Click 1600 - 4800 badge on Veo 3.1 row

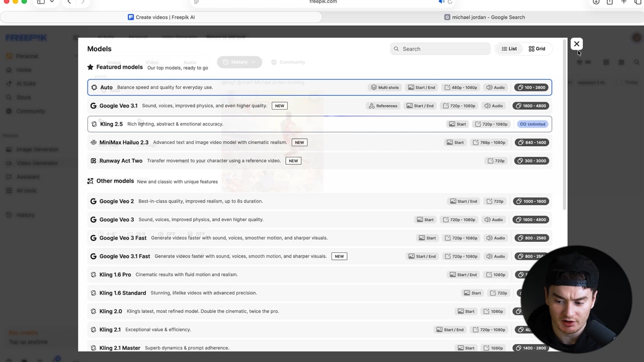[x=531, y=106]
